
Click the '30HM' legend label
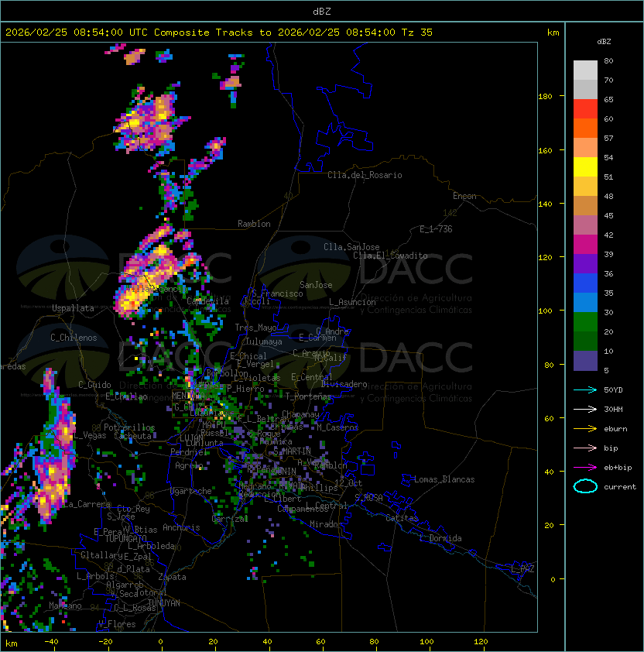(613, 409)
